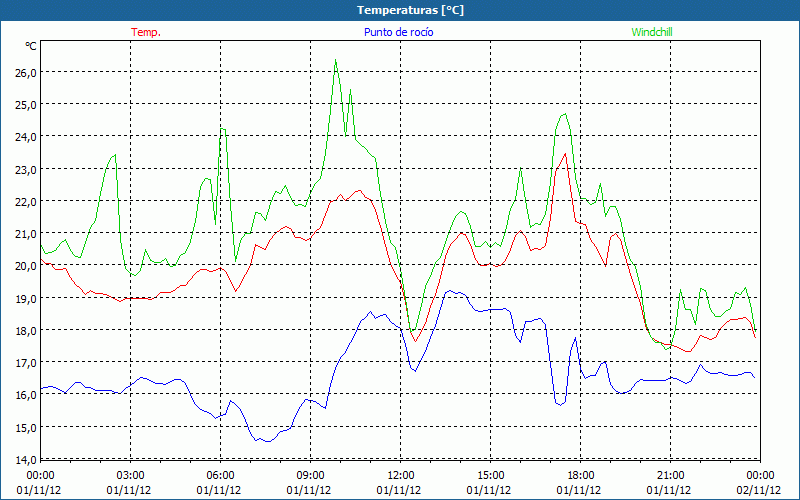The width and height of the screenshot is (800, 500).
Task: Click the 06:00 time axis label
Action: [220, 476]
